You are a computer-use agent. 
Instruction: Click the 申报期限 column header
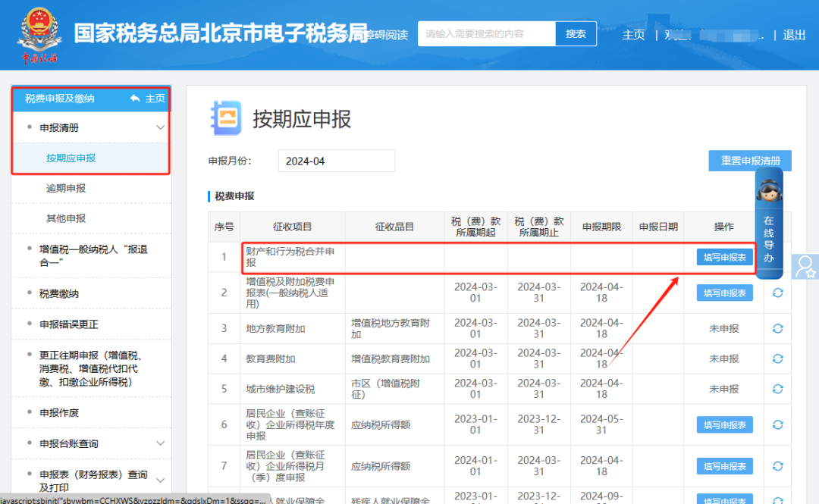[601, 227]
